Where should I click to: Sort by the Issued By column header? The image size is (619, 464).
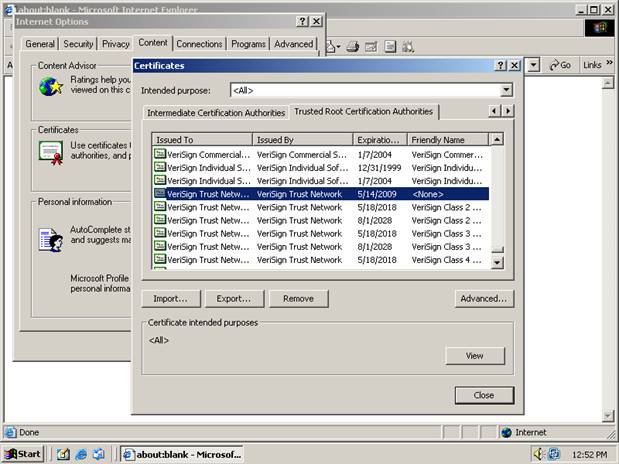point(302,139)
